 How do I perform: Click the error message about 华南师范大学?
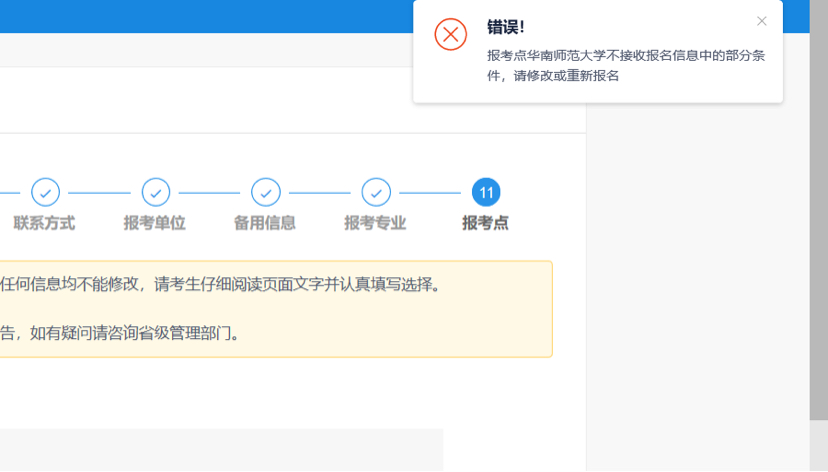coord(625,65)
